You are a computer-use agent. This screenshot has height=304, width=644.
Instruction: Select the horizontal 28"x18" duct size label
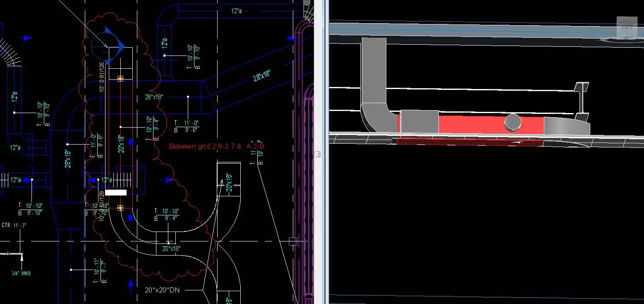154,97
